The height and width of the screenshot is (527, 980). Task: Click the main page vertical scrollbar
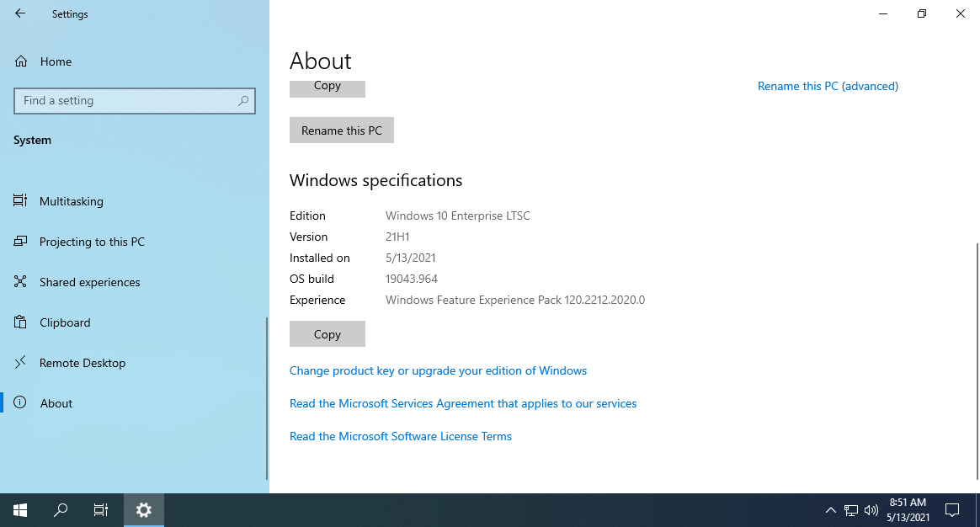click(977, 361)
